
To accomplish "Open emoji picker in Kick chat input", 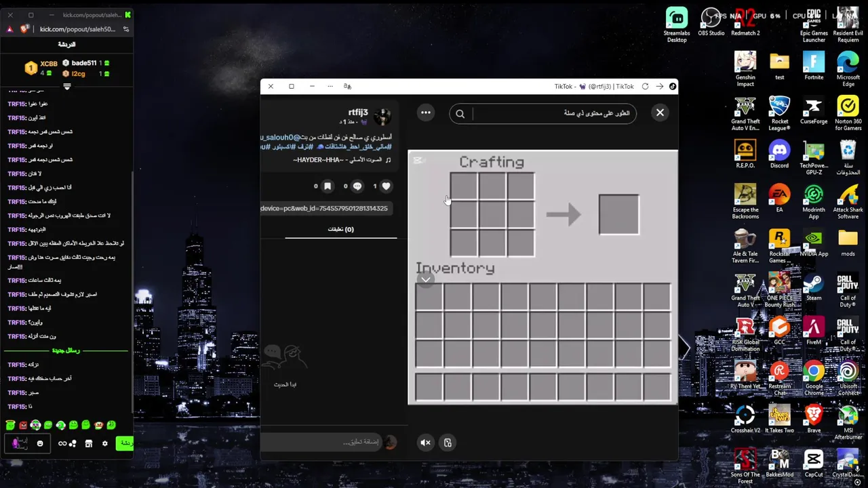I will point(40,443).
